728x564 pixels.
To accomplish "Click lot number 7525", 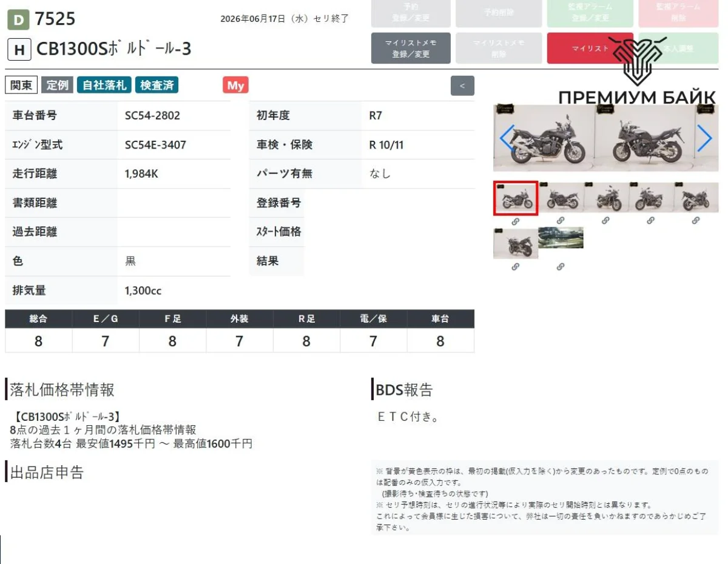I will tap(55, 19).
